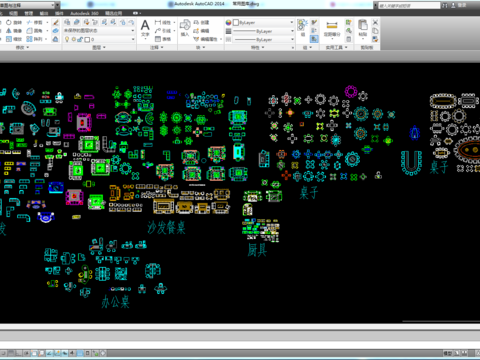Toggle layer lock icon
The image size is (480, 360).
coord(80,39)
